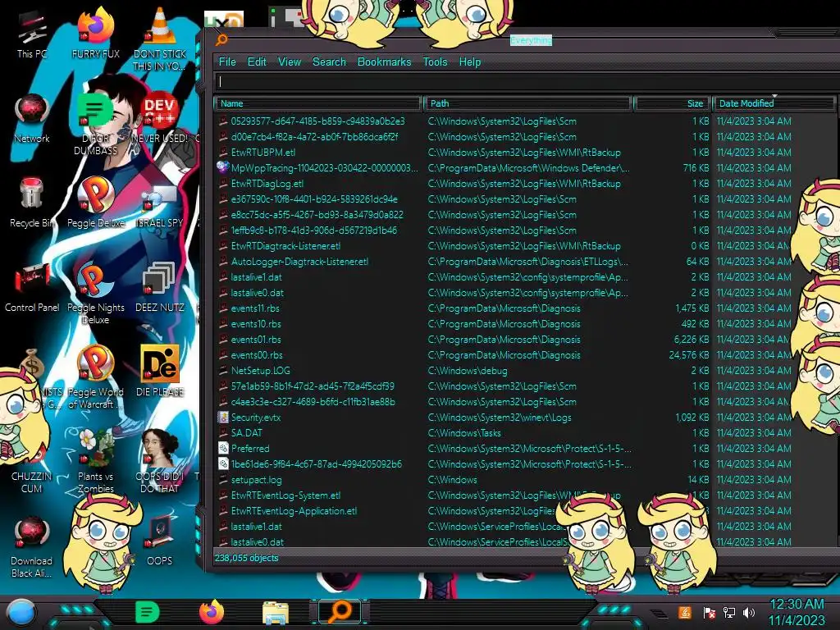Open the Edit menu
Viewport: 840px width, 630px height.
tap(257, 62)
